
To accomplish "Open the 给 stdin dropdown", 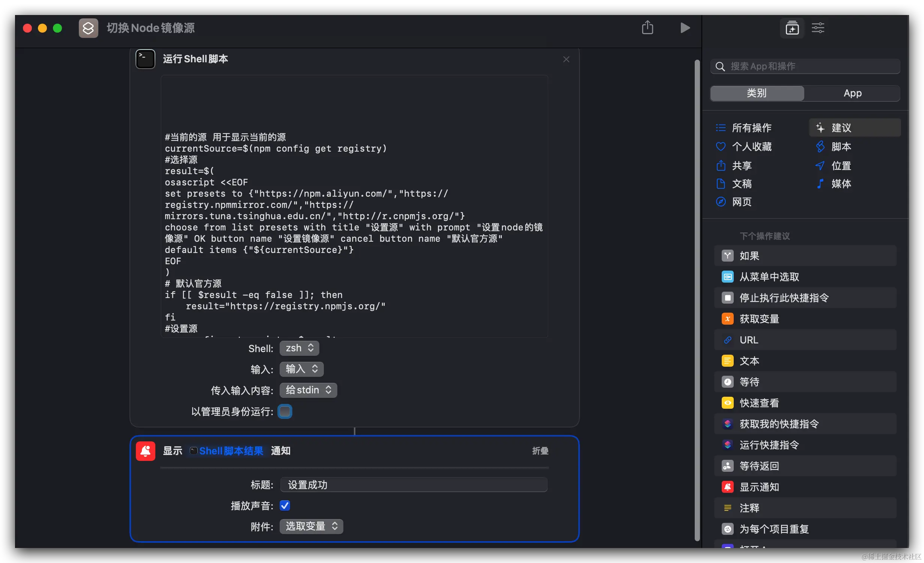I will click(x=308, y=390).
